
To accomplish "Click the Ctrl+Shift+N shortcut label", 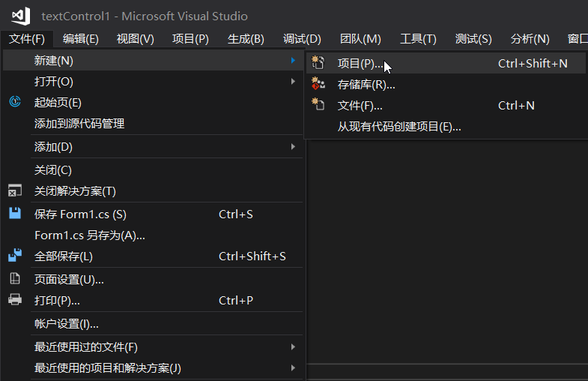I will (x=533, y=64).
